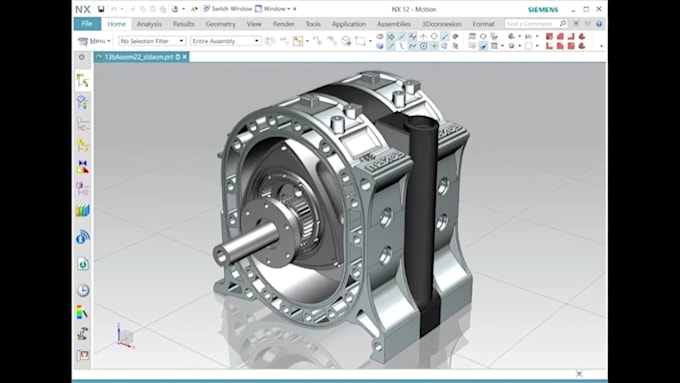Toggle the highlighted display option icon
680x383 pixels.
pyautogui.click(x=483, y=46)
